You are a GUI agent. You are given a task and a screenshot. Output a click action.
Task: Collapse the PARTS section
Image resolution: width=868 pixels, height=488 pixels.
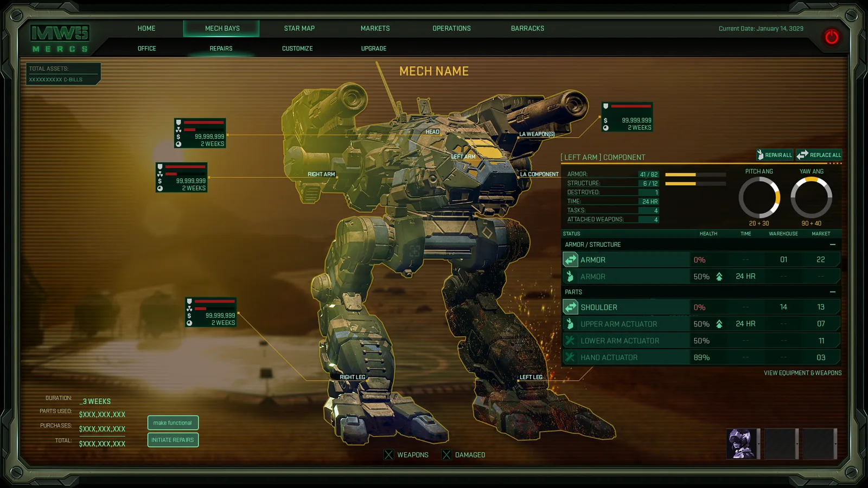[x=833, y=292]
